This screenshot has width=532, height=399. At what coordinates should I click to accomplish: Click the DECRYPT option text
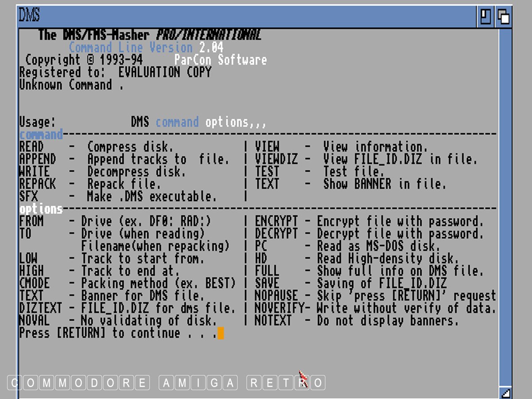276,234
